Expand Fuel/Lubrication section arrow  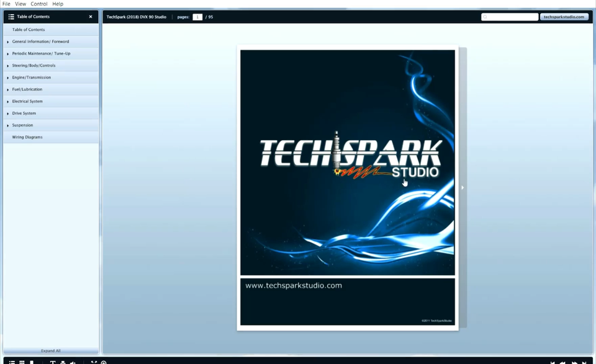pos(7,89)
